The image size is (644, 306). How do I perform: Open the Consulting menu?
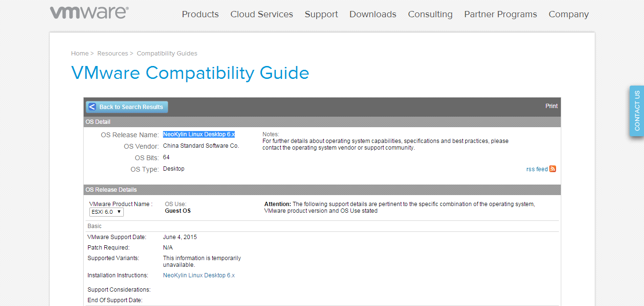tap(430, 14)
